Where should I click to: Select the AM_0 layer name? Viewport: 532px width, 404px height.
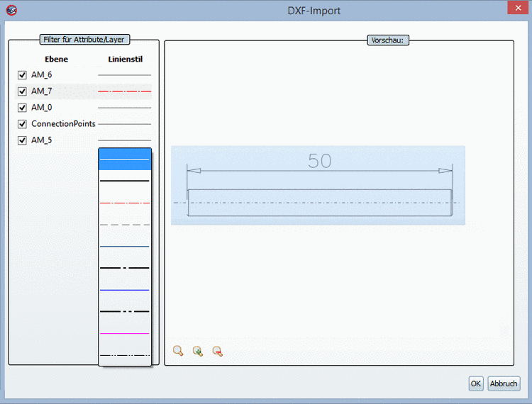42,108
